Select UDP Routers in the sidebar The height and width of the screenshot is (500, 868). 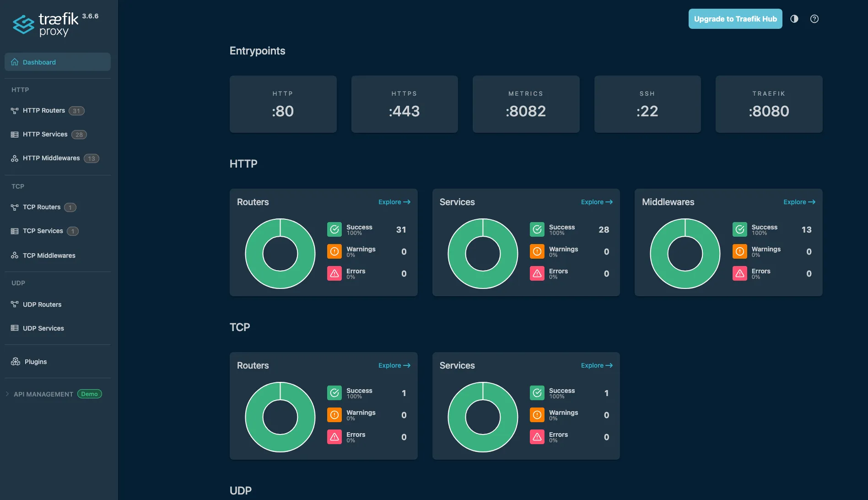click(x=42, y=304)
